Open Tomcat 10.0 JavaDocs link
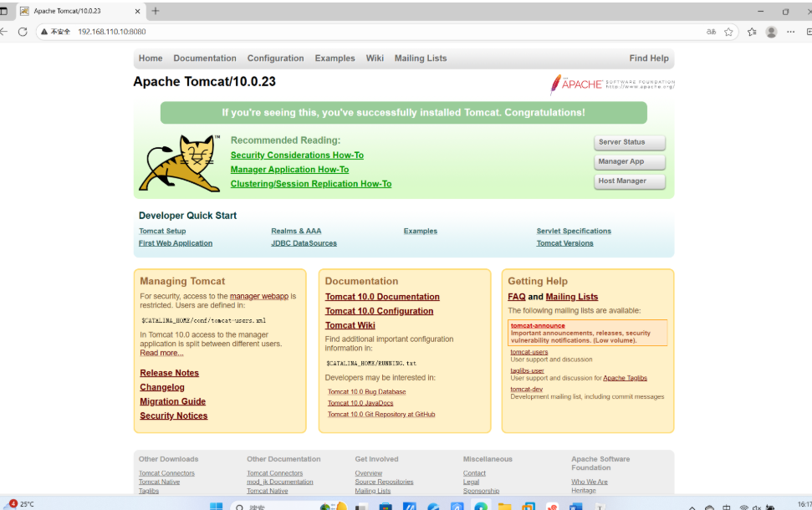Screen dimensions: 812x510 point(360,403)
